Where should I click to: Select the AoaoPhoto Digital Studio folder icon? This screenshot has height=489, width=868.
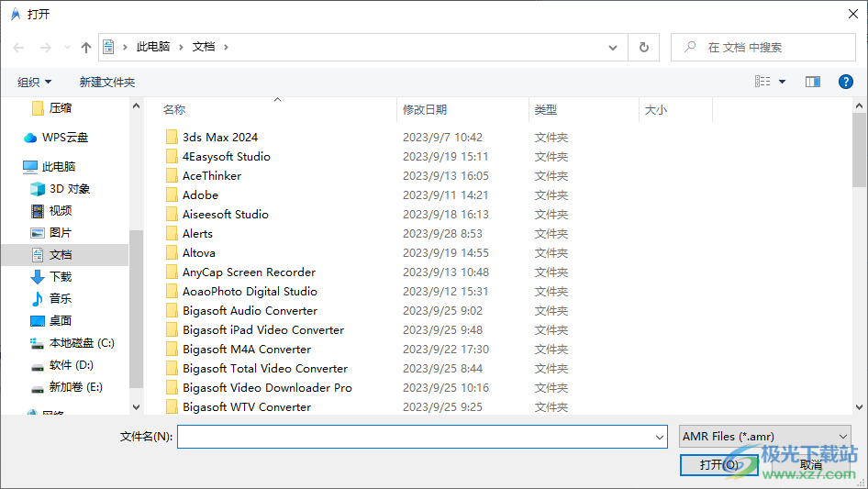tap(172, 292)
